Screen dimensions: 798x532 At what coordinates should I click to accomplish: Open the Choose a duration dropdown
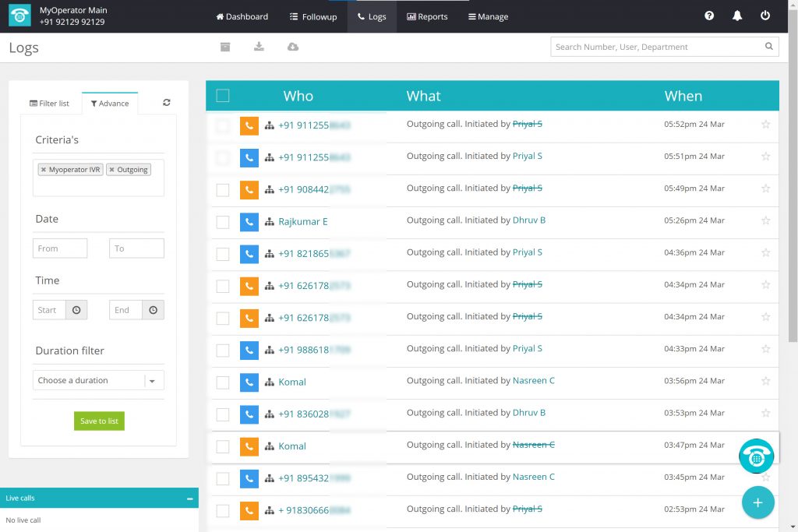(98, 380)
